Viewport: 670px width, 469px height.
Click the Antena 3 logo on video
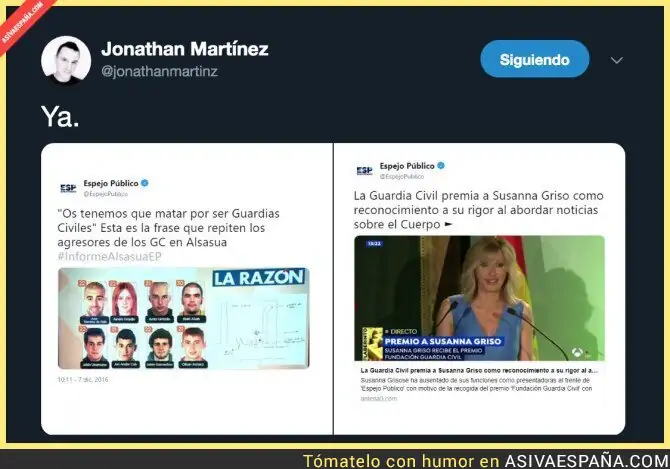pyautogui.click(x=577, y=352)
